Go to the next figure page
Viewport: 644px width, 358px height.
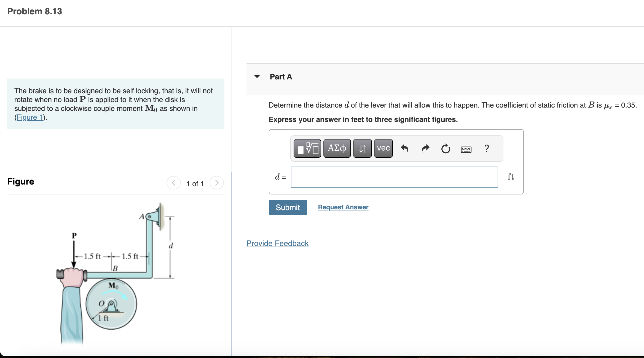coord(217,183)
